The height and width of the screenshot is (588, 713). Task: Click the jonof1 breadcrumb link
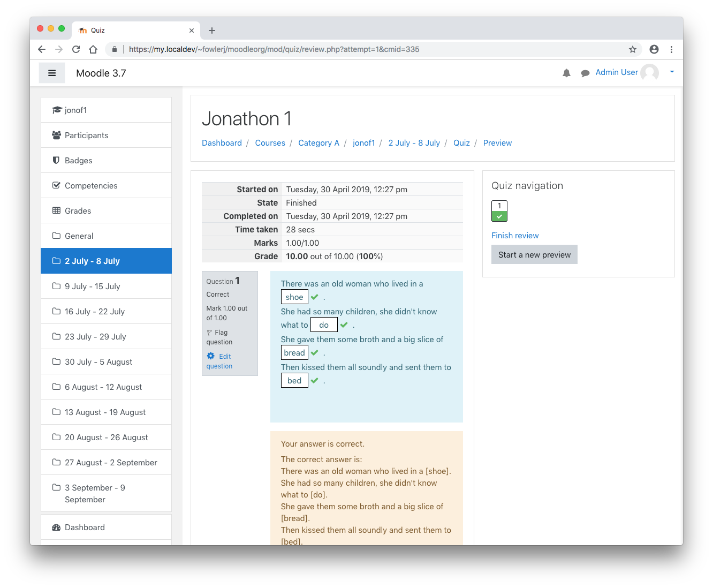(363, 143)
